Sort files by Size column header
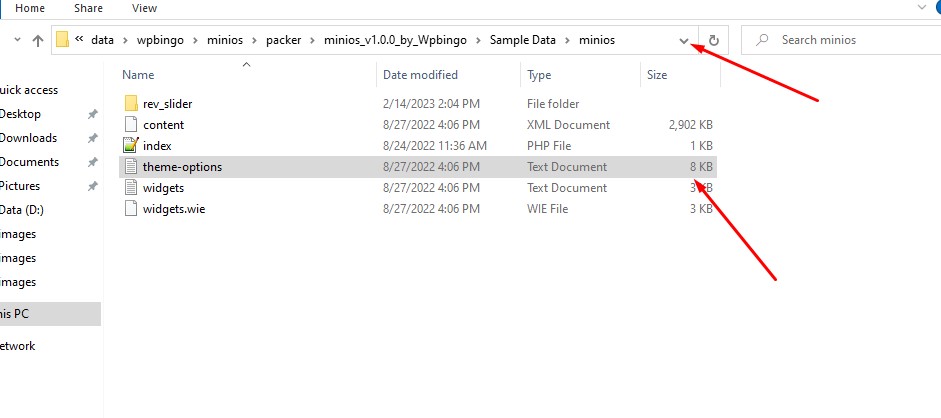 coord(657,75)
